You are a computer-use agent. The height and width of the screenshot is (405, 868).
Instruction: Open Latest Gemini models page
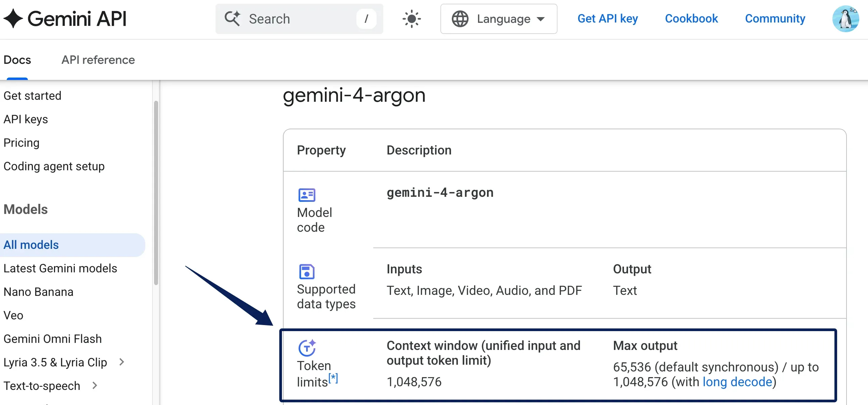click(x=60, y=268)
